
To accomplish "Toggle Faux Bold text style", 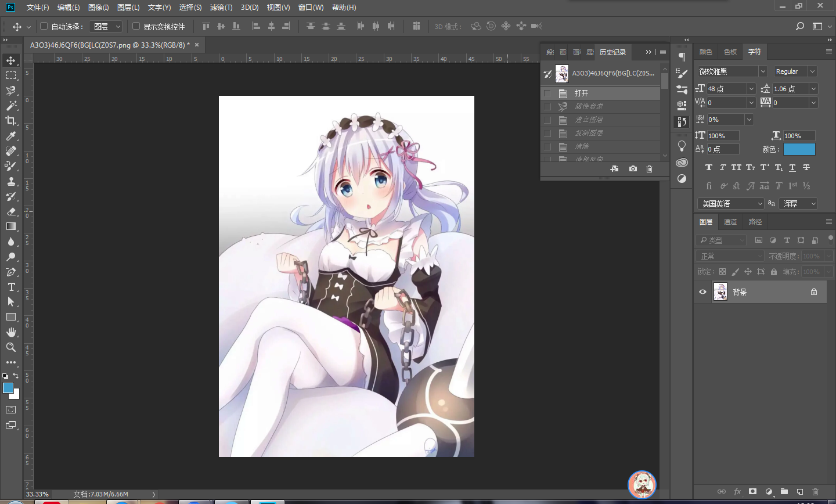I will click(x=709, y=167).
